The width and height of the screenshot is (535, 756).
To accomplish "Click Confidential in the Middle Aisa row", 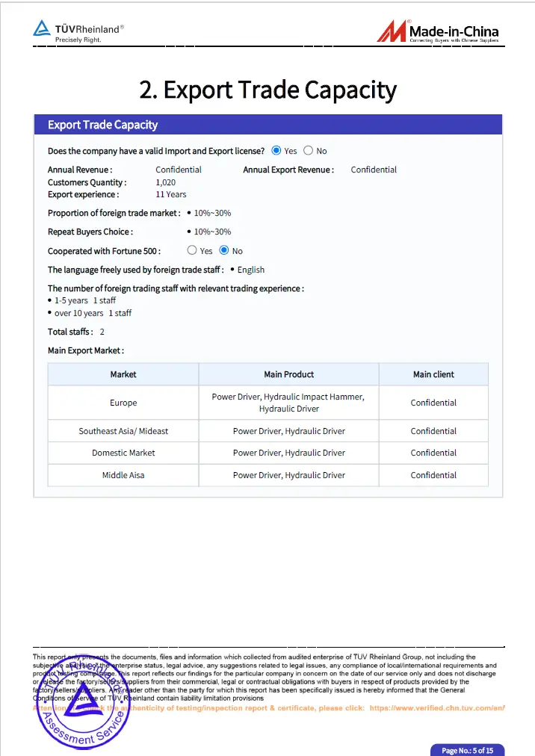I will click(433, 475).
